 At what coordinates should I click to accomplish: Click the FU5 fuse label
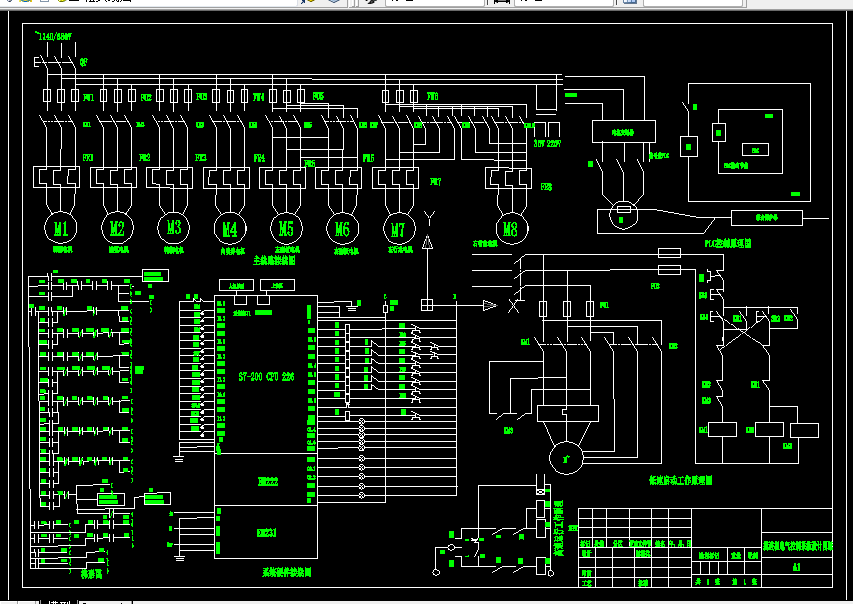pos(318,96)
